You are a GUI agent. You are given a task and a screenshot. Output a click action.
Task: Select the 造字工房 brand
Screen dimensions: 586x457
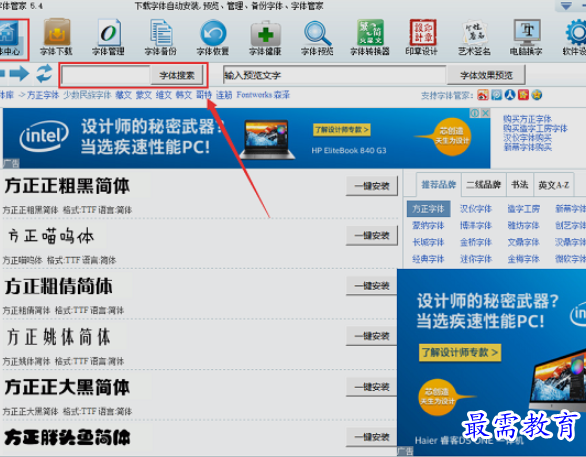point(524,209)
